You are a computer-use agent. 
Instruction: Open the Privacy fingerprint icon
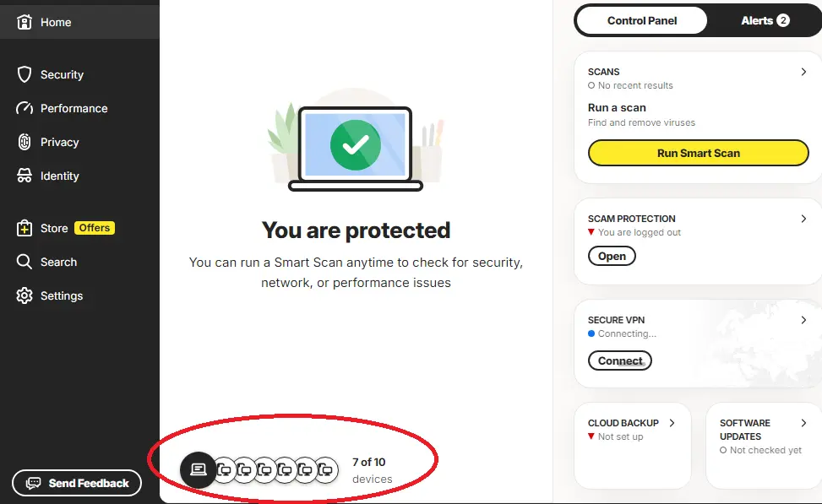click(24, 142)
